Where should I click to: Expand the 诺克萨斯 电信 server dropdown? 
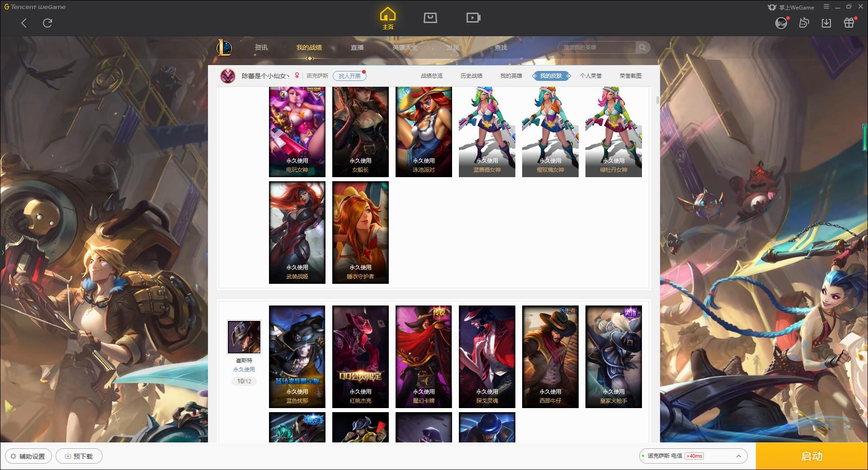point(693,456)
